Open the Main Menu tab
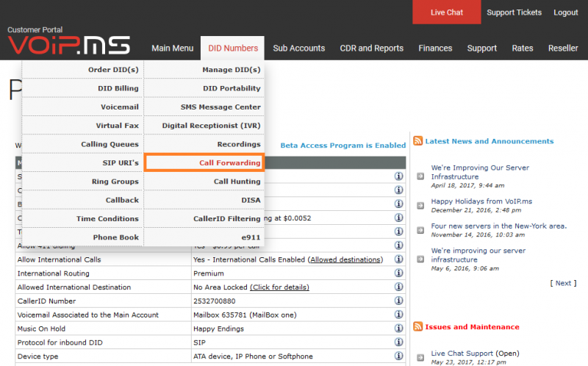Image resolution: width=588 pixels, height=366 pixels. (173, 49)
